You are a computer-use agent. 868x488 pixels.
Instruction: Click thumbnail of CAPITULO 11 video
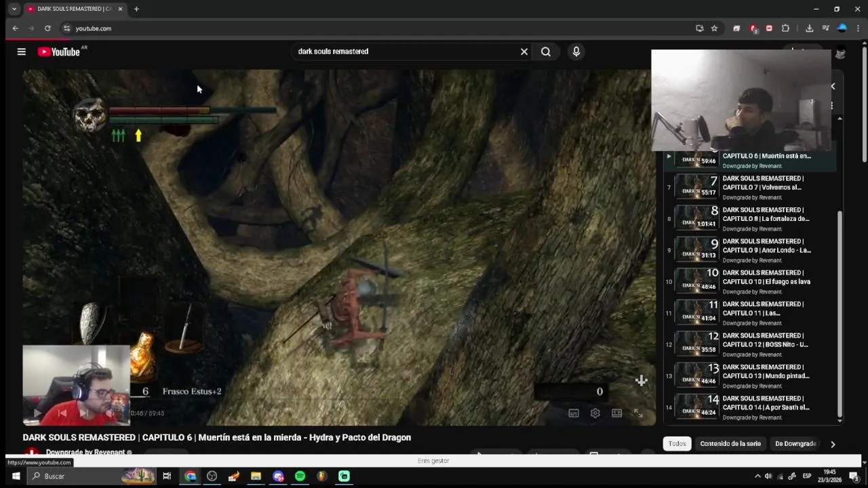point(696,312)
